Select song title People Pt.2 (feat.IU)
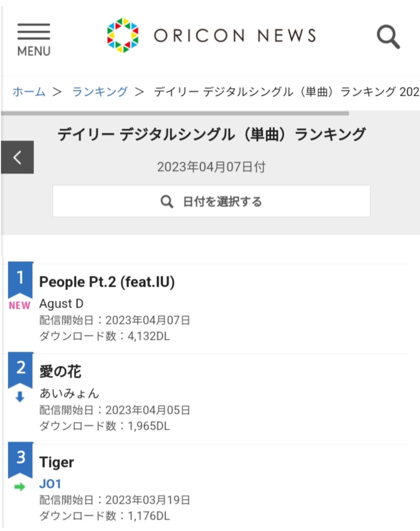The width and height of the screenshot is (420, 531). [107, 282]
